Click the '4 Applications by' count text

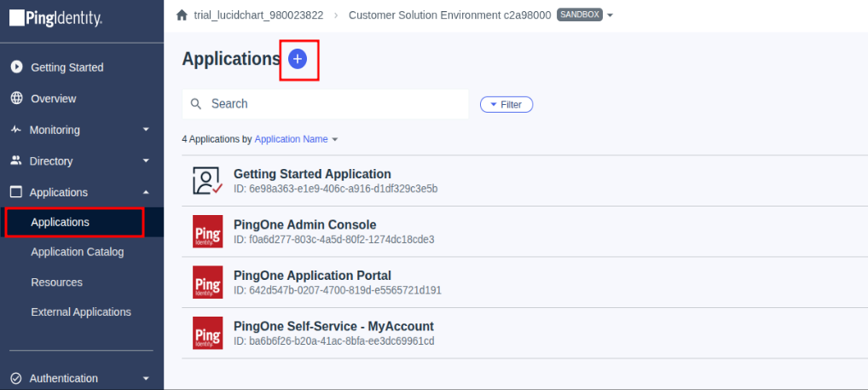[x=217, y=139]
